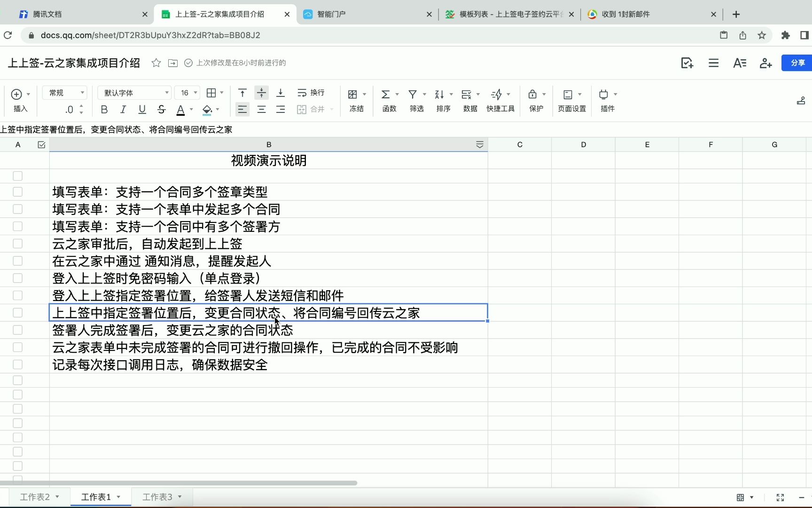Switch to browser tab 模板列表 - 上上签

tap(510, 14)
